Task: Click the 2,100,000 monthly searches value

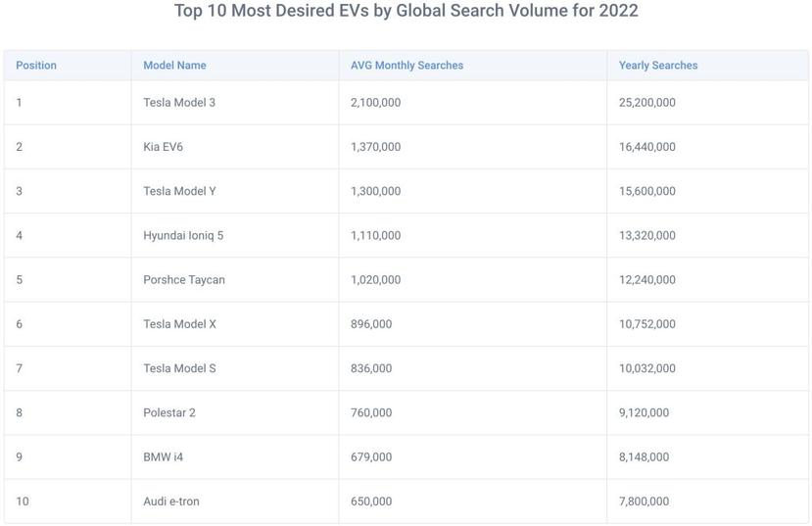Action: pyautogui.click(x=375, y=103)
